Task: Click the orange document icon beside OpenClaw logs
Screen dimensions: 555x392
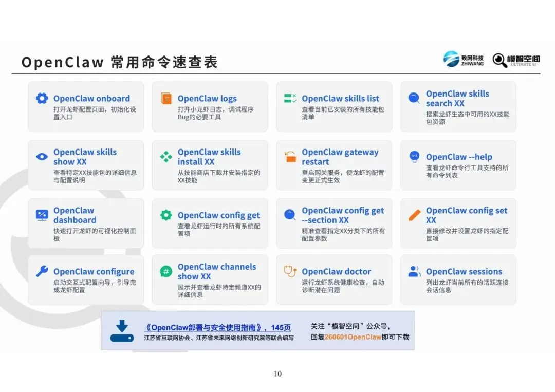Action: pos(166,98)
